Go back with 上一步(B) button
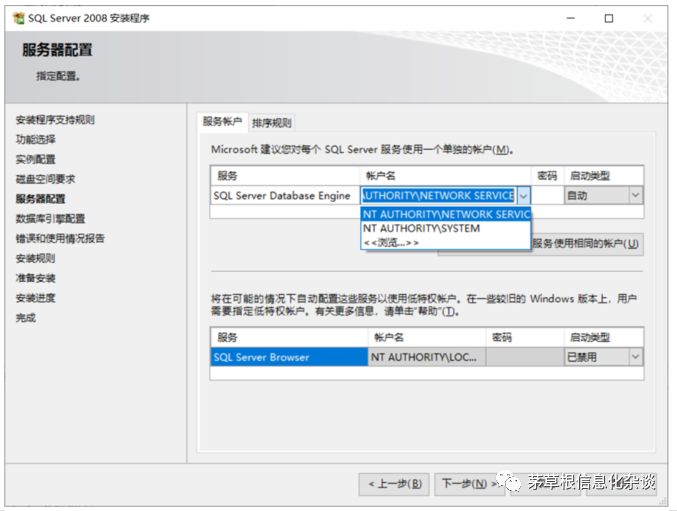 [394, 484]
